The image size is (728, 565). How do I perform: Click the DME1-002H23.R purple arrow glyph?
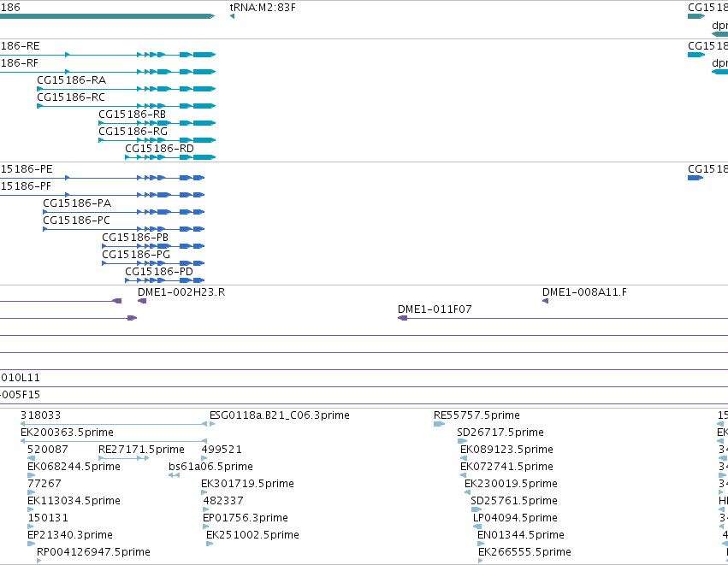142,301
